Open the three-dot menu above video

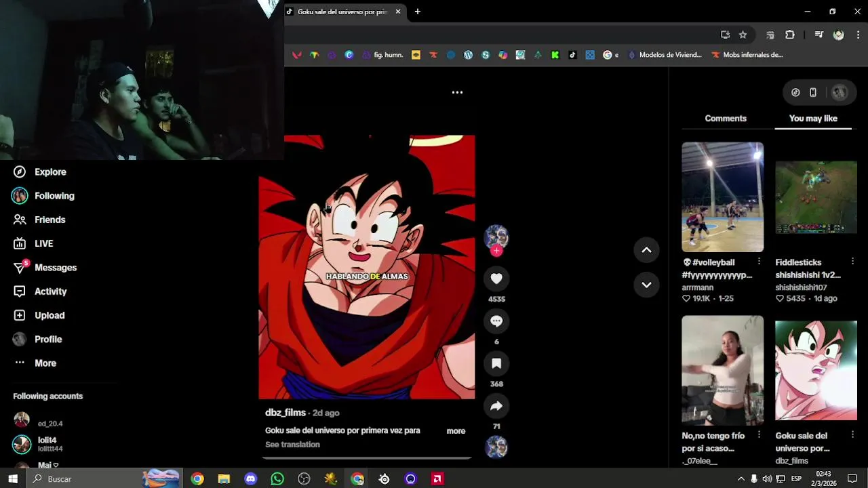[457, 92]
